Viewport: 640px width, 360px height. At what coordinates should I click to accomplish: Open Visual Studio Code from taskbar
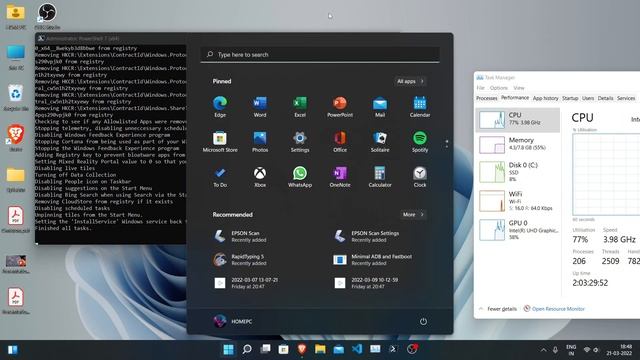coord(357,349)
